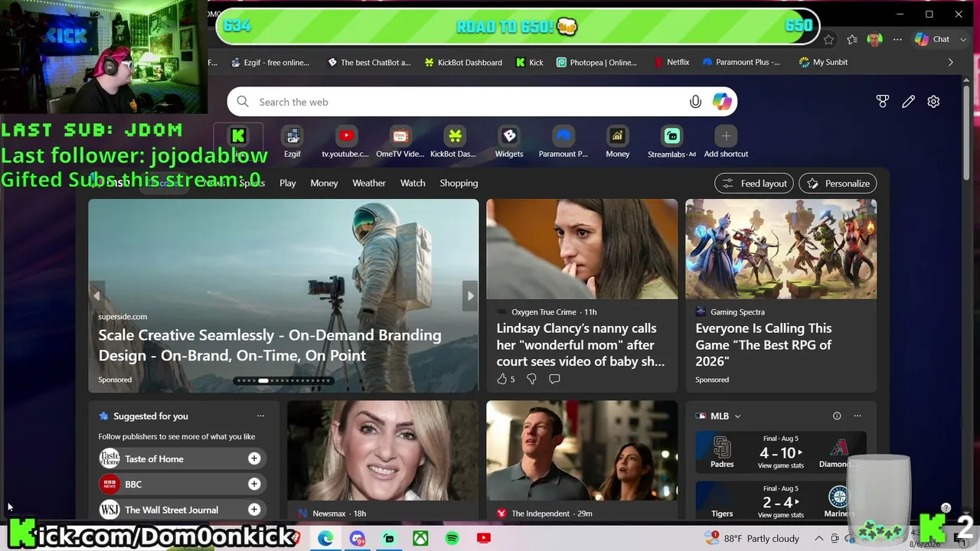Open comments on Lindsay Clancy article

[554, 379]
